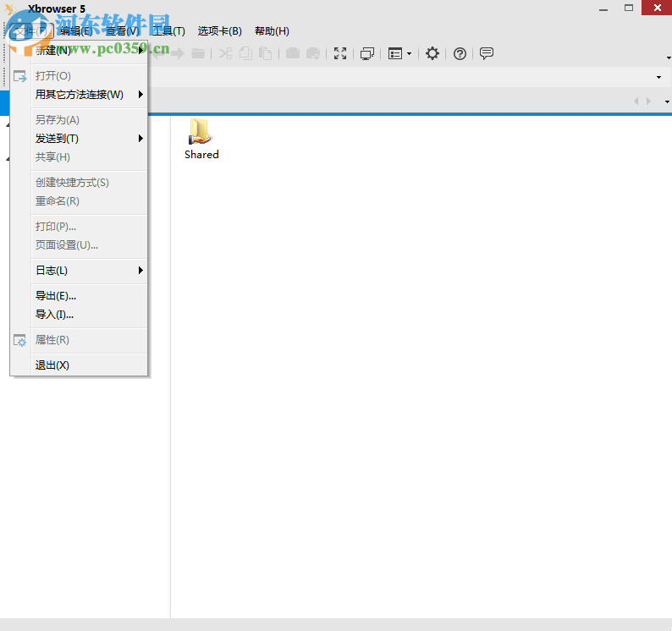
Task: Choose 导出(E)... menu entry
Action: (x=89, y=295)
